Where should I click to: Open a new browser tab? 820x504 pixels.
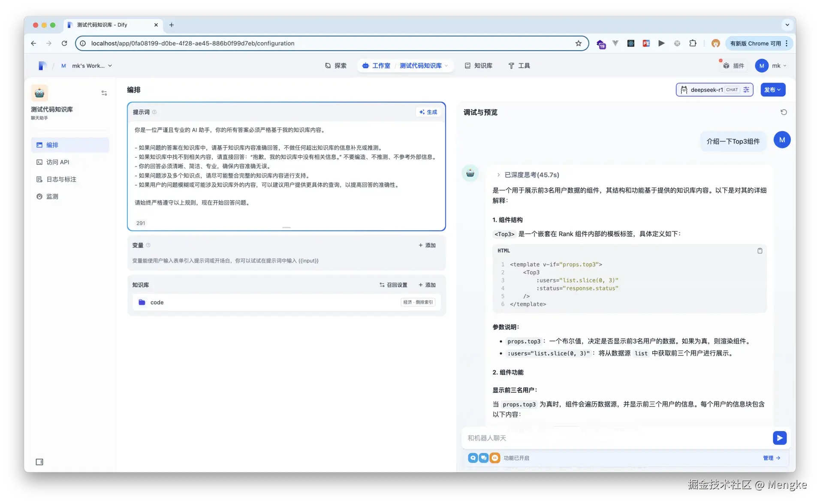pos(172,25)
